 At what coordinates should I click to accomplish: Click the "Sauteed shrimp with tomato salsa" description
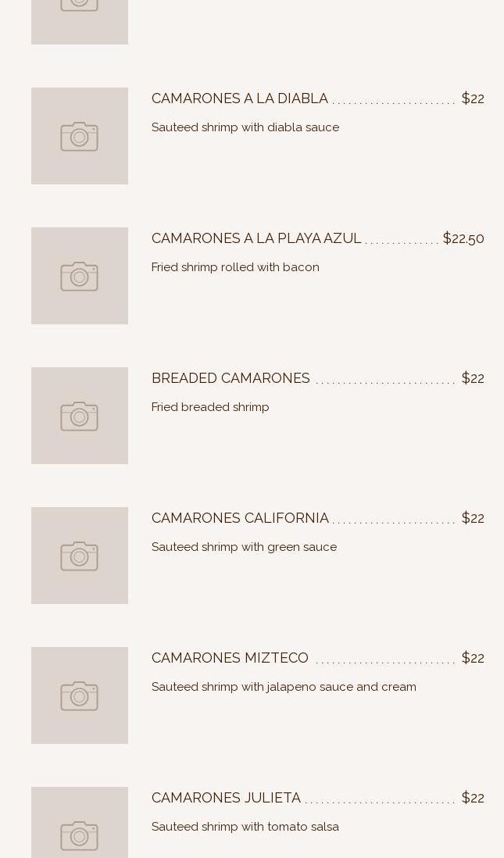click(x=245, y=827)
